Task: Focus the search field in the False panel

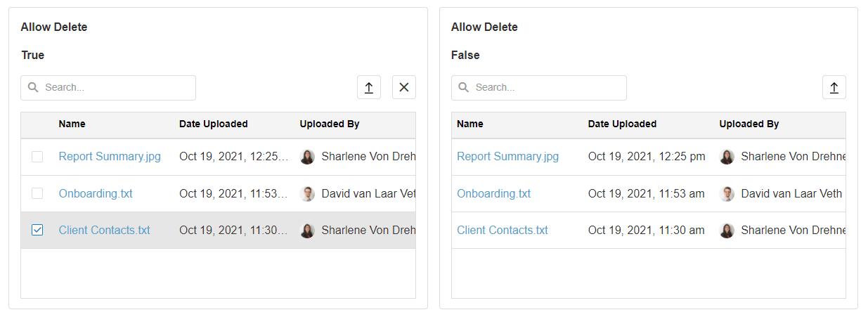Action: 546,88
